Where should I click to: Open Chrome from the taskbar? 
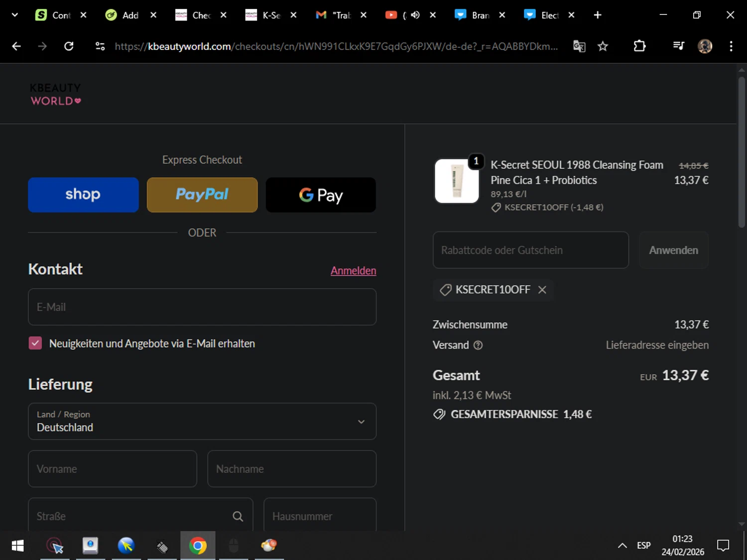198,546
